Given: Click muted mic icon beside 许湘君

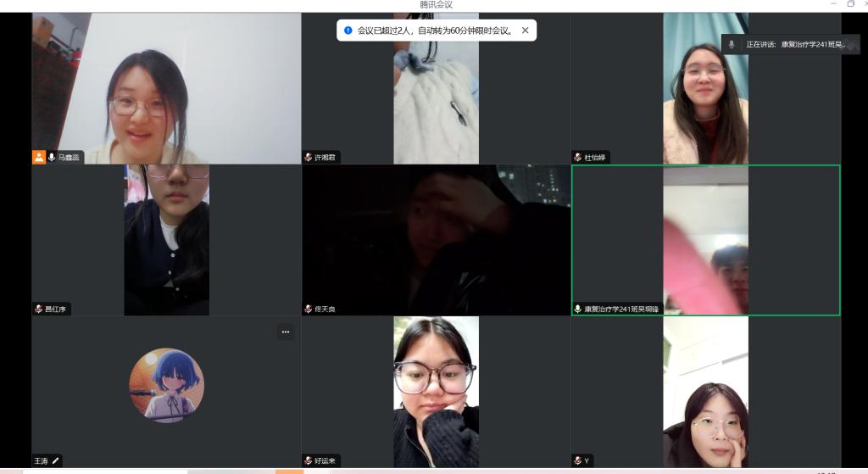Looking at the screenshot, I should (x=309, y=157).
